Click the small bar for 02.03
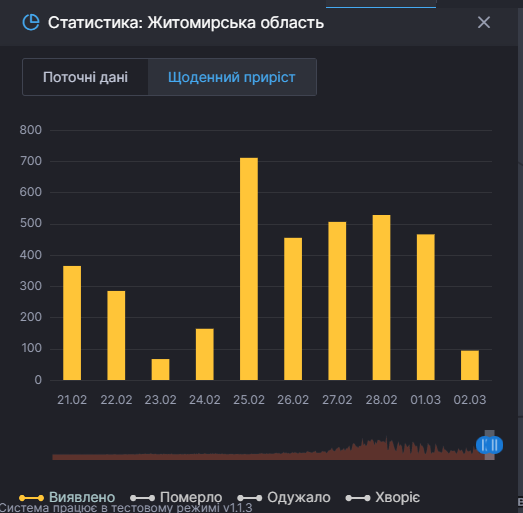 pos(470,365)
